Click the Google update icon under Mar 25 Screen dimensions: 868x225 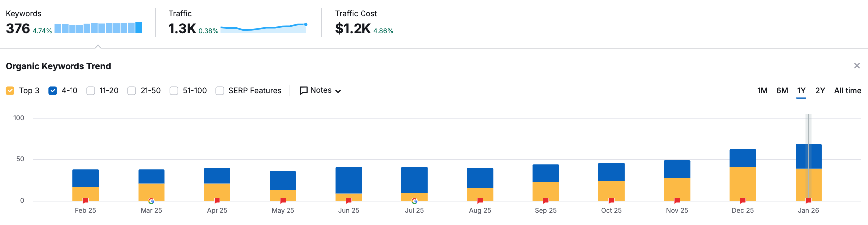point(151,201)
